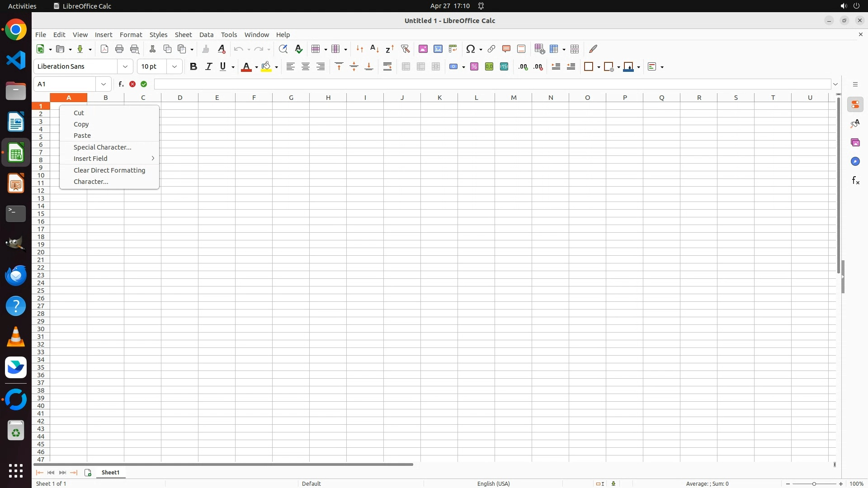868x488 pixels.
Task: Click Clear Direct Formatting entry
Action: click(x=109, y=170)
